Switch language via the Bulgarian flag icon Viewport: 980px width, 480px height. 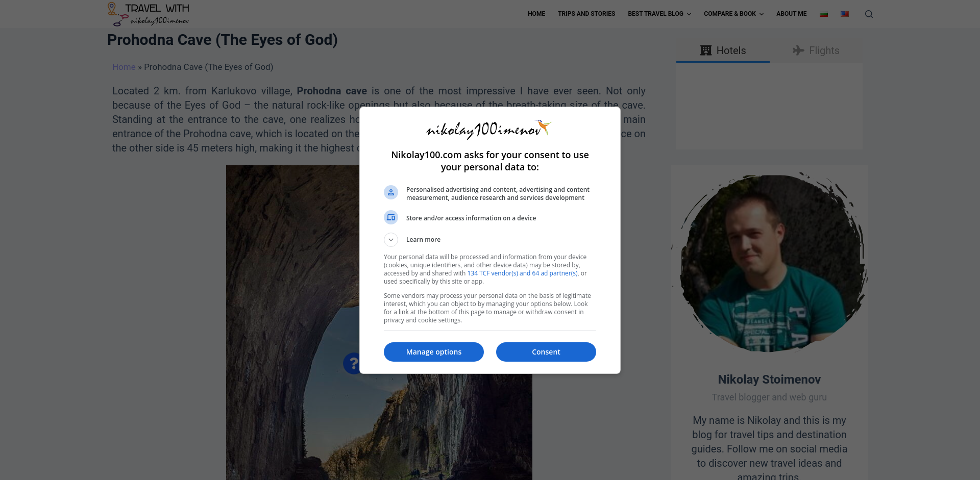pyautogui.click(x=824, y=14)
